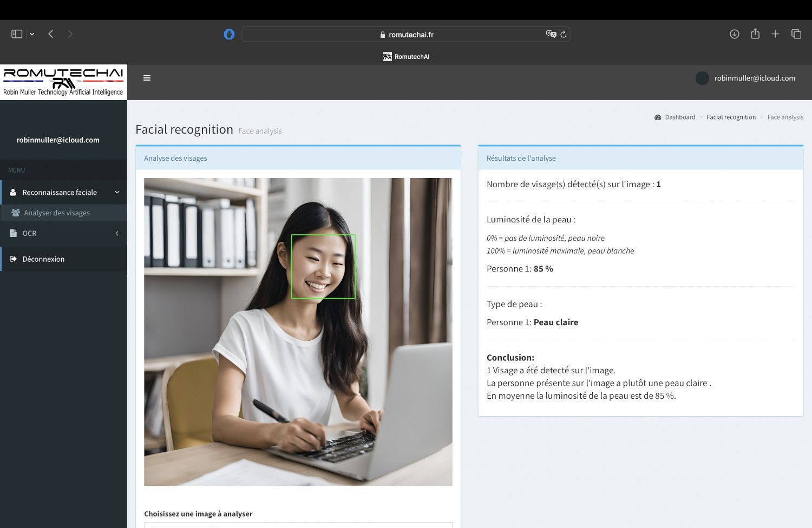Click Déconnexion to log out
Viewport: 812px width, 528px height.
pos(43,259)
